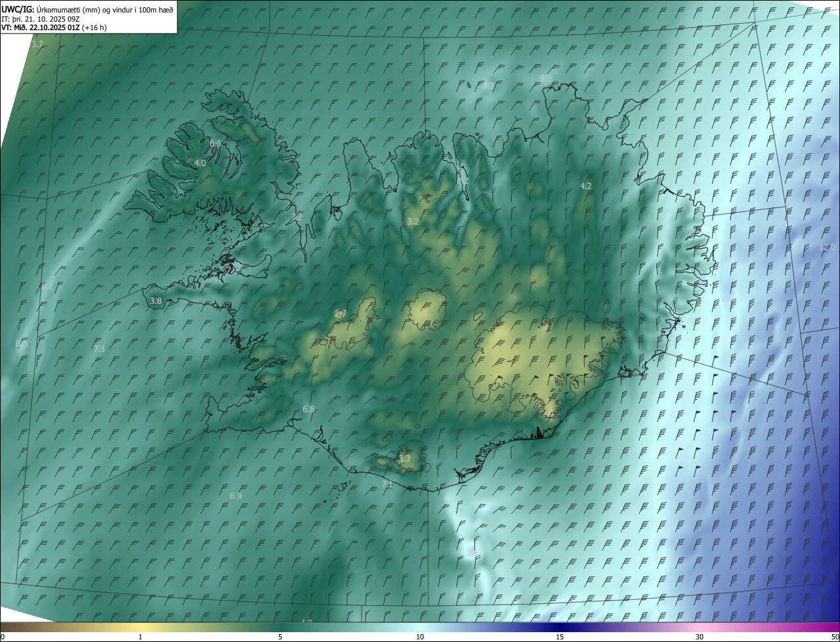
Task: Pick the pale yellow colorbar segment
Action: pyautogui.click(x=140, y=628)
